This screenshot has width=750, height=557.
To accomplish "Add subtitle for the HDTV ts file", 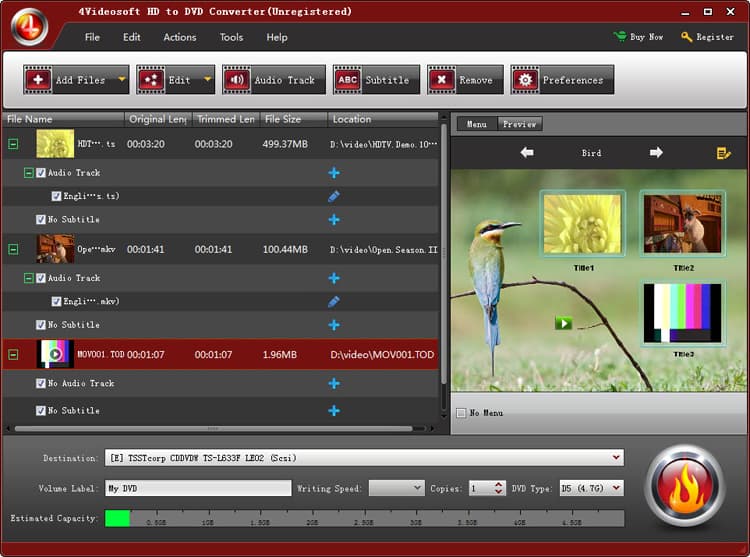I will click(x=334, y=219).
